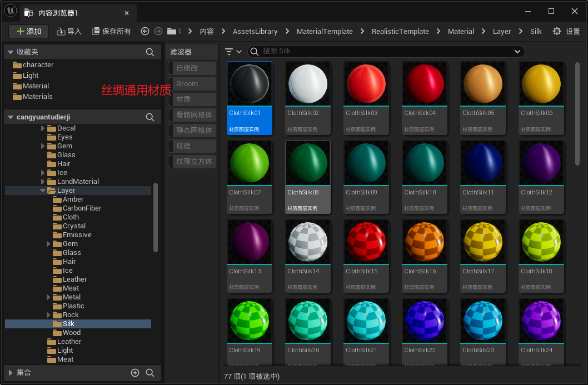Click the 保存所有 save all button
The width and height of the screenshot is (588, 385).
point(112,32)
